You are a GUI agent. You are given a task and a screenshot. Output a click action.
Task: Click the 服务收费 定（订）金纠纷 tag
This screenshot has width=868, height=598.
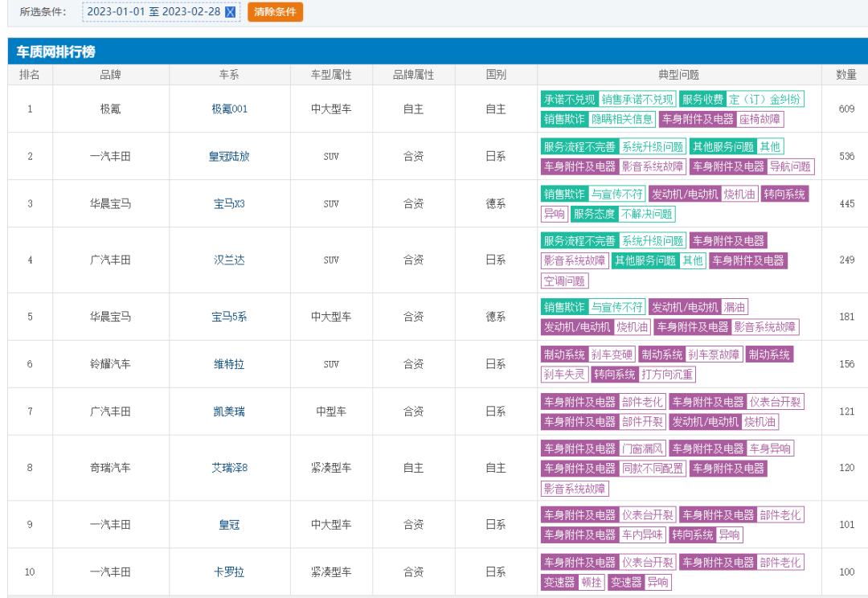click(x=741, y=99)
